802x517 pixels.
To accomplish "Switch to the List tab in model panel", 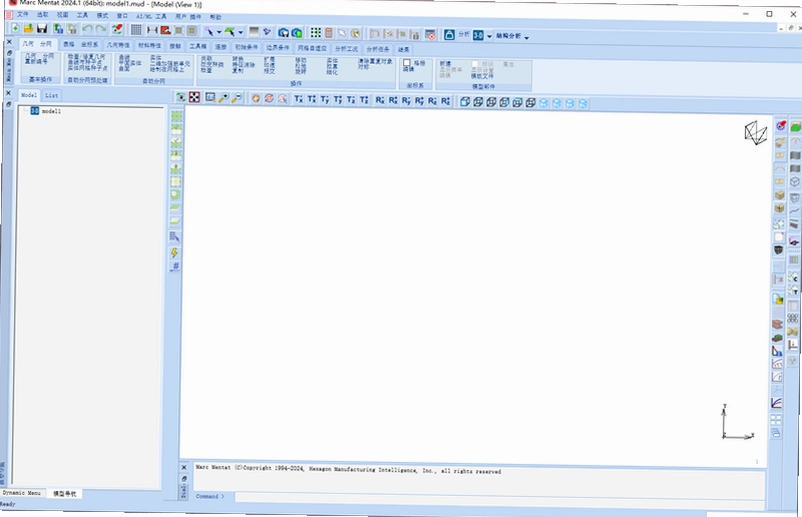I will coord(52,95).
